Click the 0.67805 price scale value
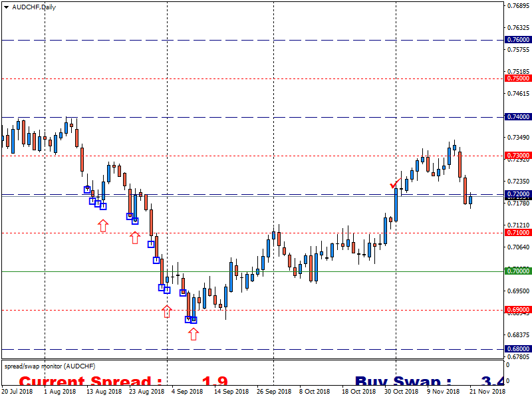This screenshot has width=532, height=399. click(x=519, y=357)
